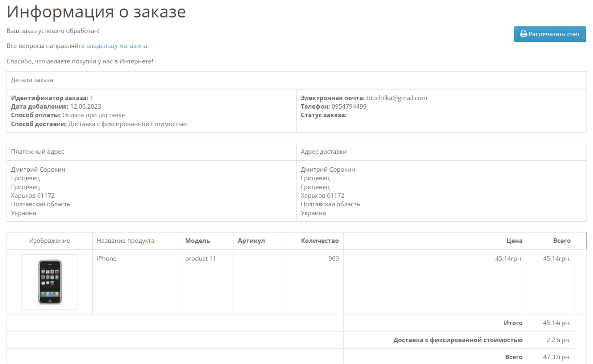Select the Информация о заказе heading

[x=96, y=12]
